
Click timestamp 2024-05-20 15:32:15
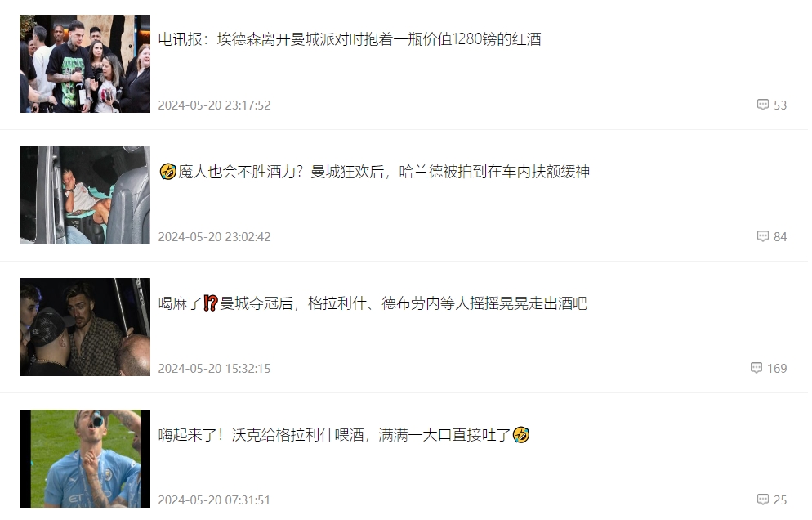click(214, 369)
